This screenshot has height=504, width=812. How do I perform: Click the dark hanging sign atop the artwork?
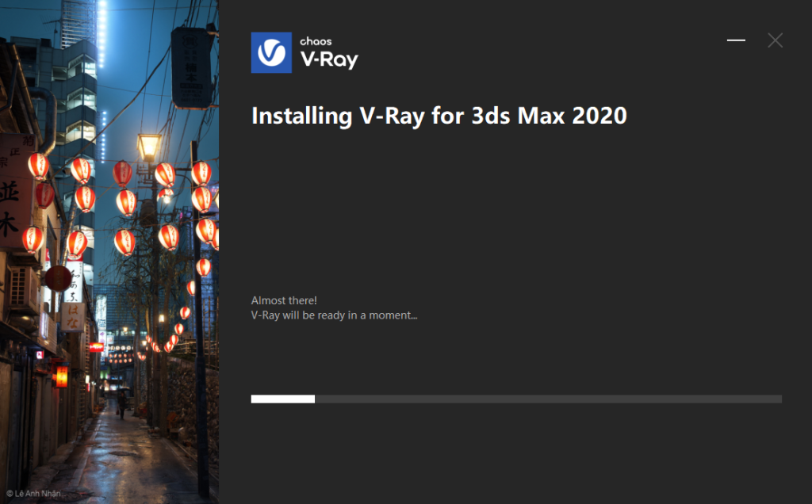pyautogui.click(x=191, y=67)
